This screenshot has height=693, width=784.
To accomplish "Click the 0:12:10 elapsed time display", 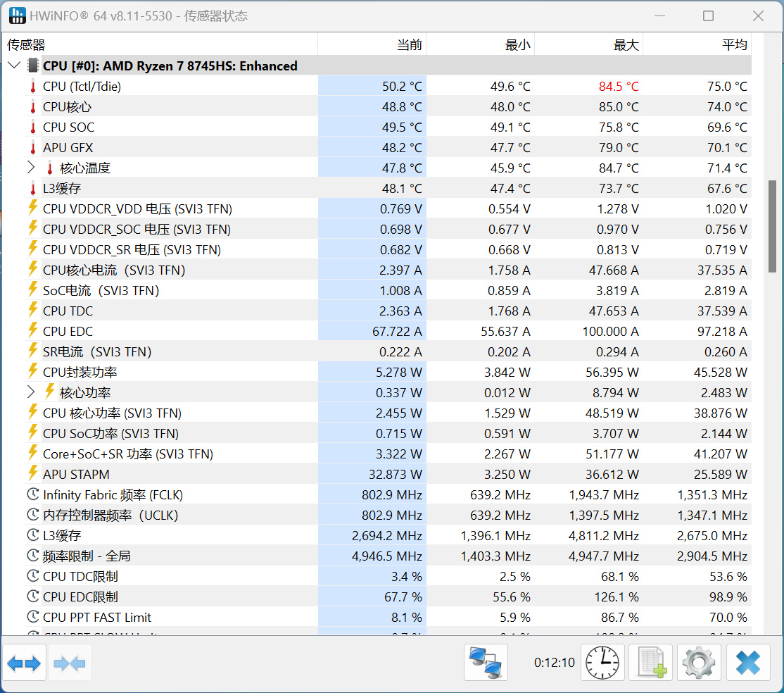I will coord(554,663).
